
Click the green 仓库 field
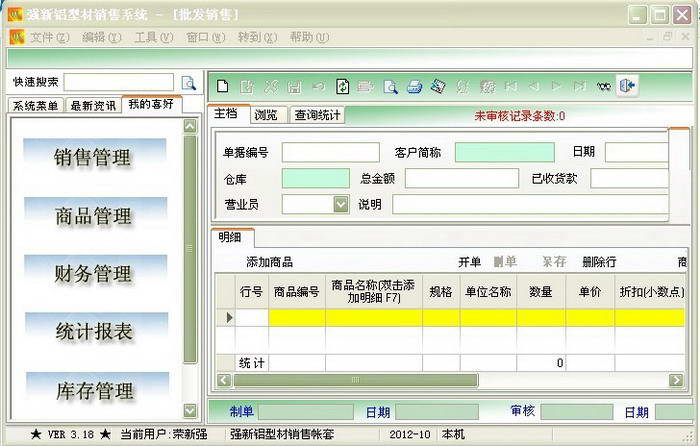point(316,179)
